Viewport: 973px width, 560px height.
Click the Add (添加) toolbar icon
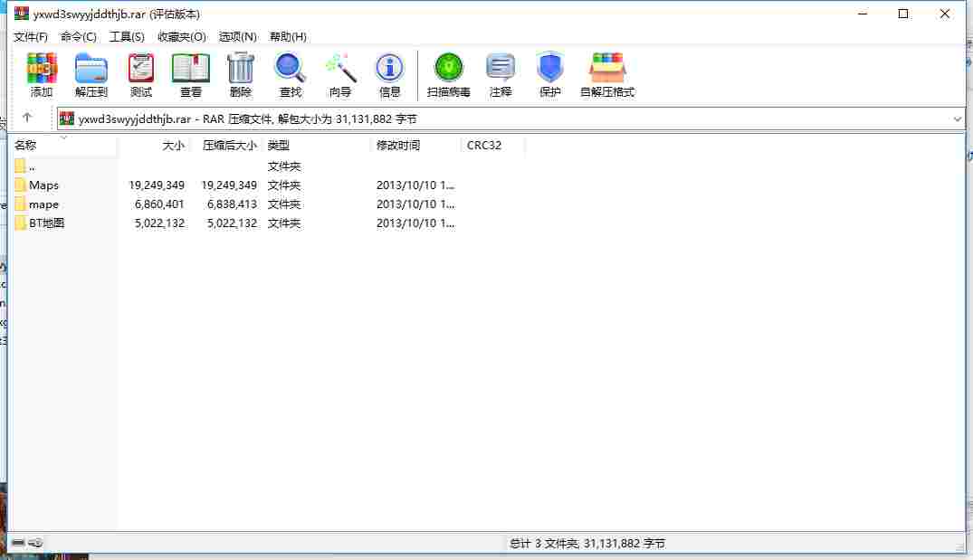pos(42,68)
